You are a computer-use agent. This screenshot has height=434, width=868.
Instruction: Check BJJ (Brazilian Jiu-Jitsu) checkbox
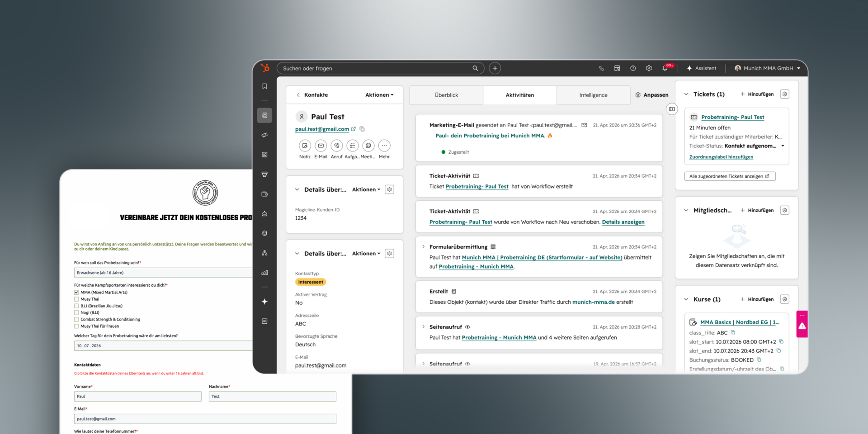[x=76, y=306]
